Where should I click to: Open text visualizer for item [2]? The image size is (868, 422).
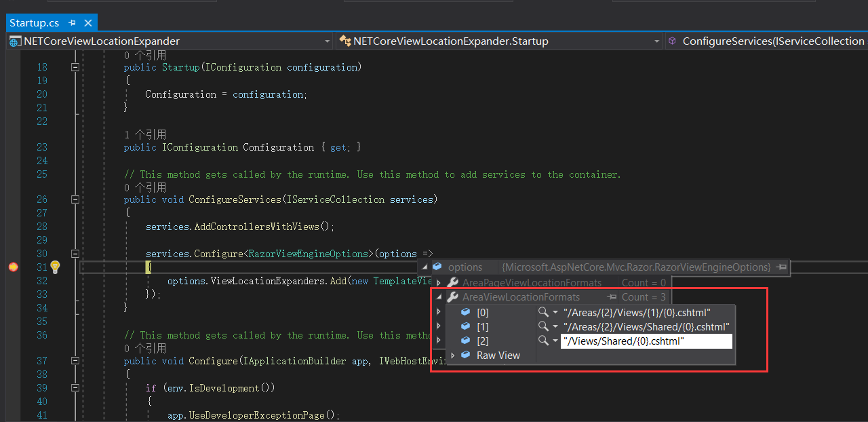(543, 341)
